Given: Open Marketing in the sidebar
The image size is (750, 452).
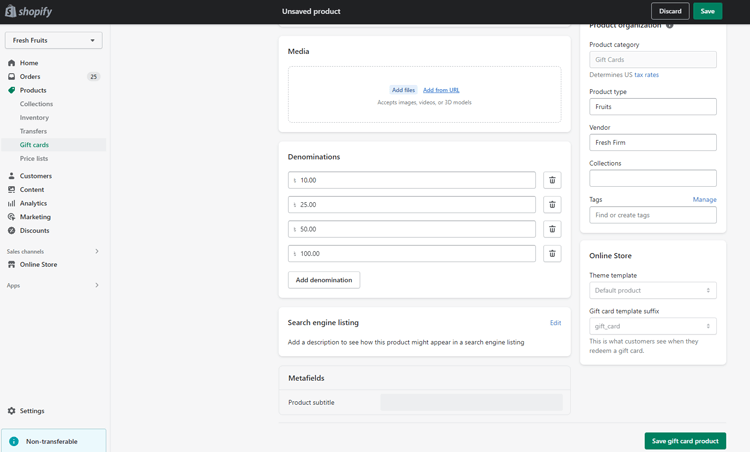Looking at the screenshot, I should point(35,217).
